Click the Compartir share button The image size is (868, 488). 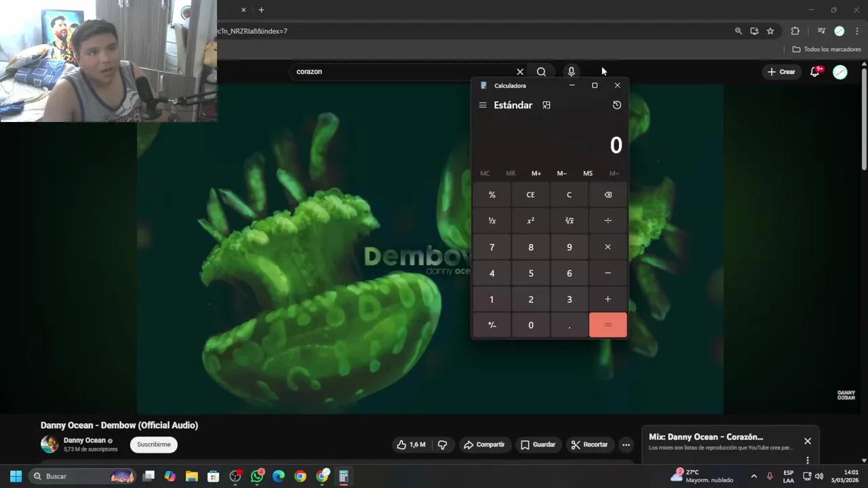click(x=484, y=445)
